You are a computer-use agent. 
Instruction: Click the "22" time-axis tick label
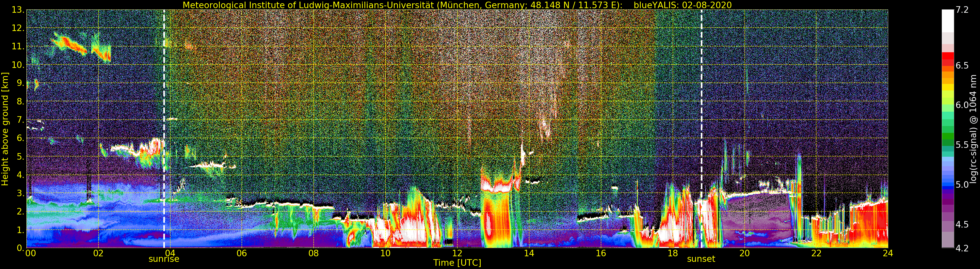(816, 253)
